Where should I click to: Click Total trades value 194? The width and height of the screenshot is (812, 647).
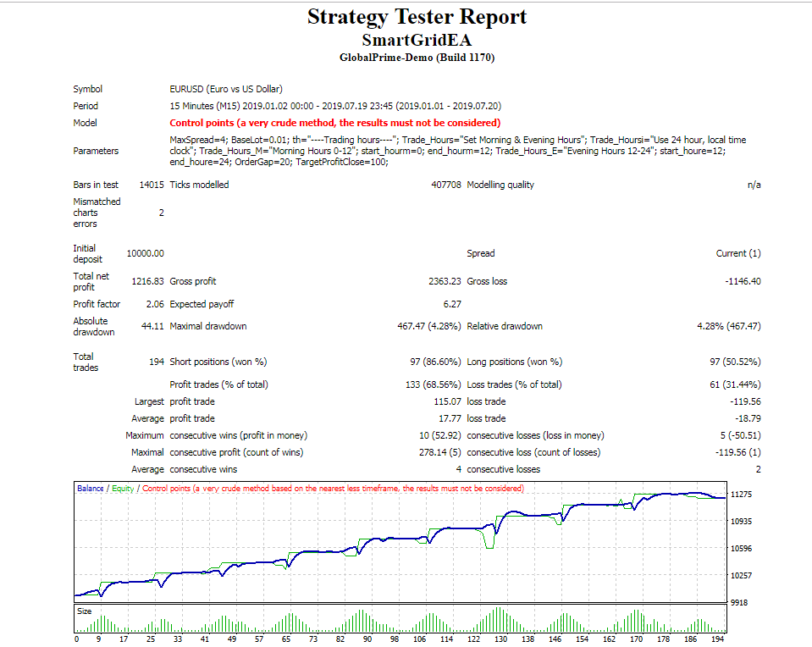click(157, 362)
